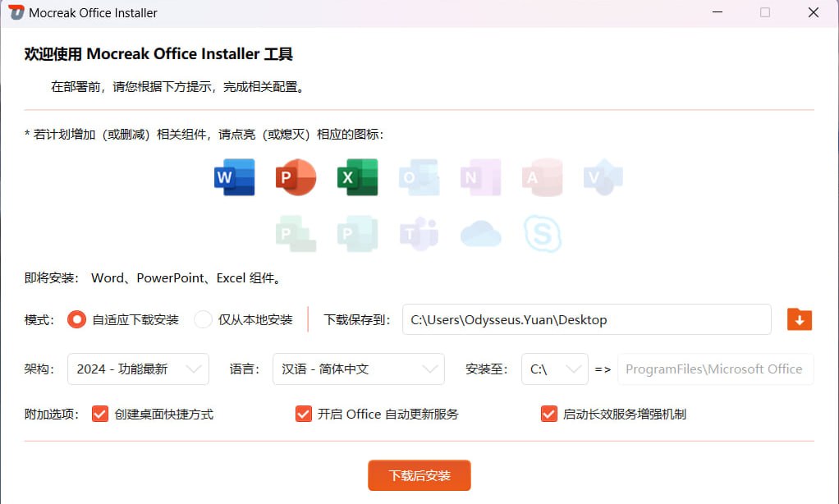Toggle the PowerPoint component icon

296,177
